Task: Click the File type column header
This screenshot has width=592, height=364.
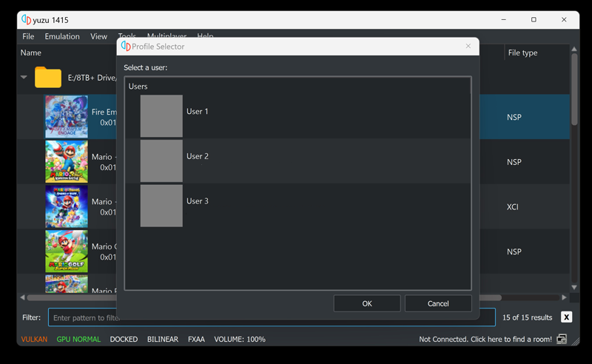Action: click(x=523, y=53)
